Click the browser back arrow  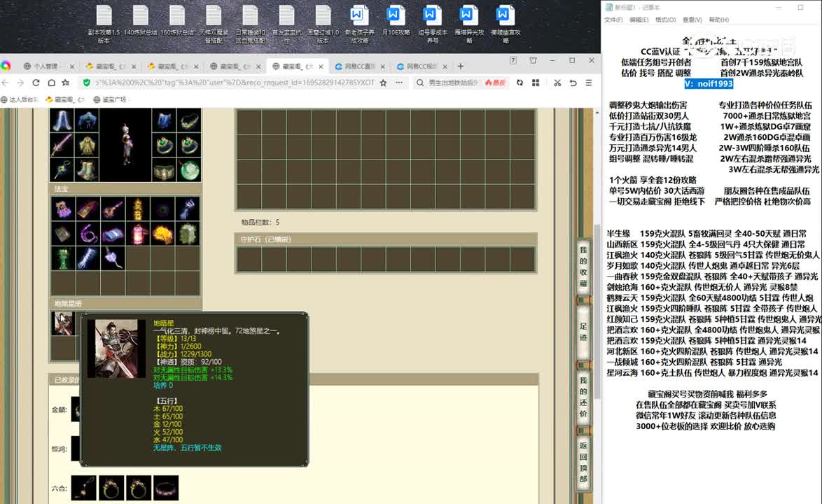pos(6,83)
